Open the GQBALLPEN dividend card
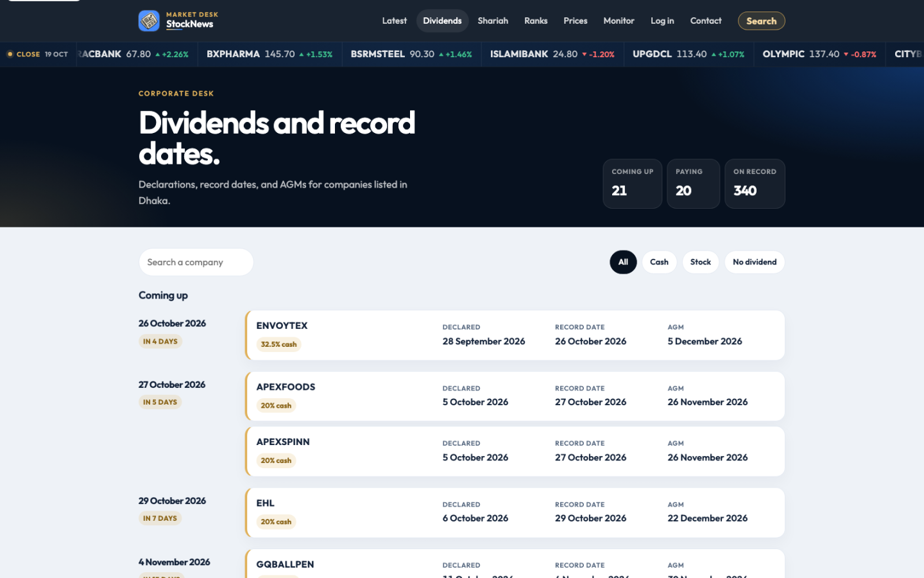This screenshot has height=578, width=924. (515, 564)
